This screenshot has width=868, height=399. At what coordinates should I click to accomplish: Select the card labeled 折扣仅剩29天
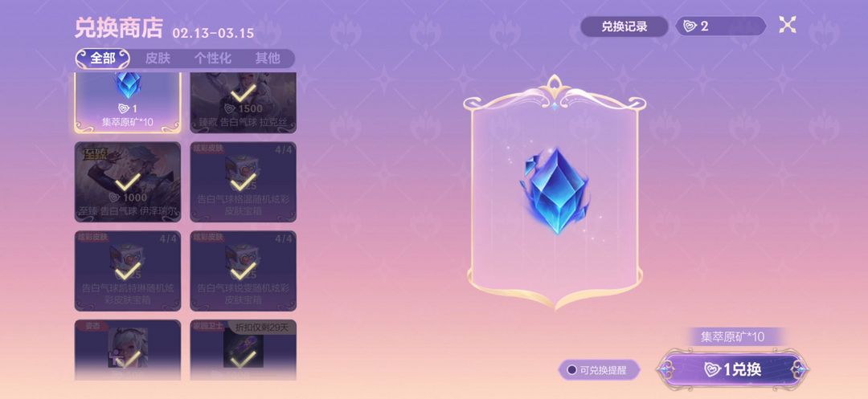tap(243, 350)
